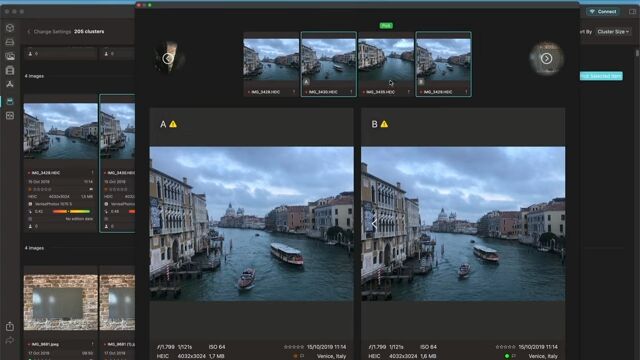Click the second person count filter field

(117, 53)
